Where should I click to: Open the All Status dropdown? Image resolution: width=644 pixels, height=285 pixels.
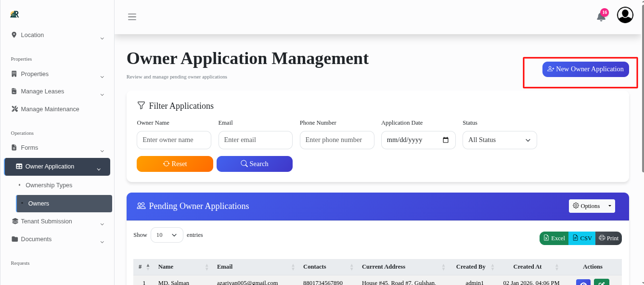499,140
